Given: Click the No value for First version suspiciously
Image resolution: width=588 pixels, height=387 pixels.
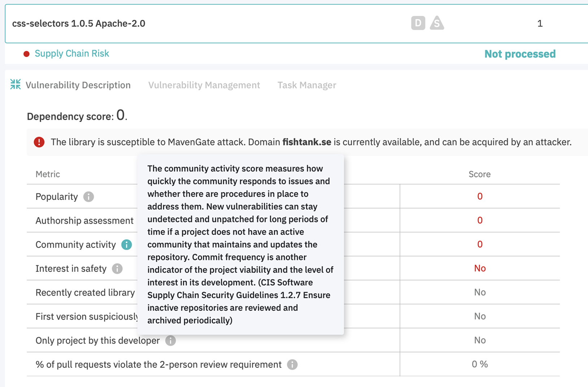Looking at the screenshot, I should [480, 316].
